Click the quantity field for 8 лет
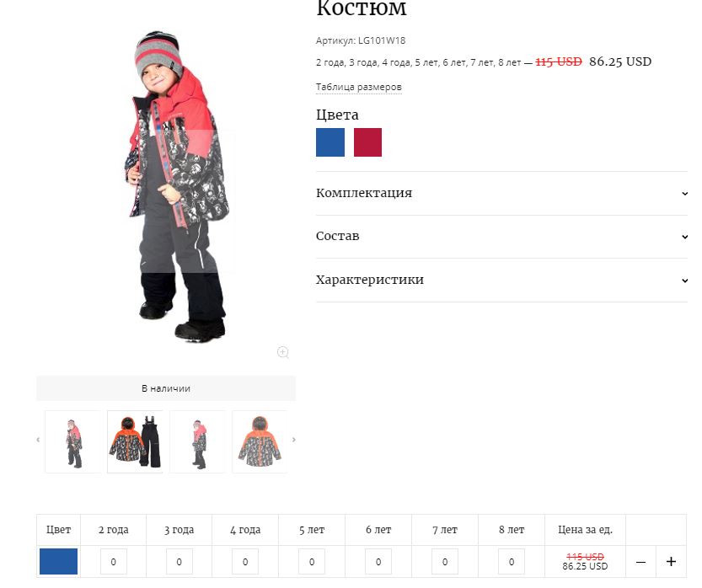 tap(512, 562)
